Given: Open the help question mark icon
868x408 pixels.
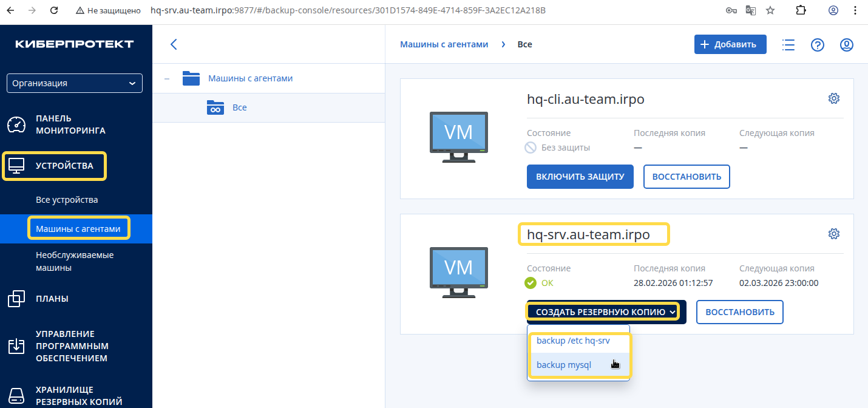Looking at the screenshot, I should (818, 45).
